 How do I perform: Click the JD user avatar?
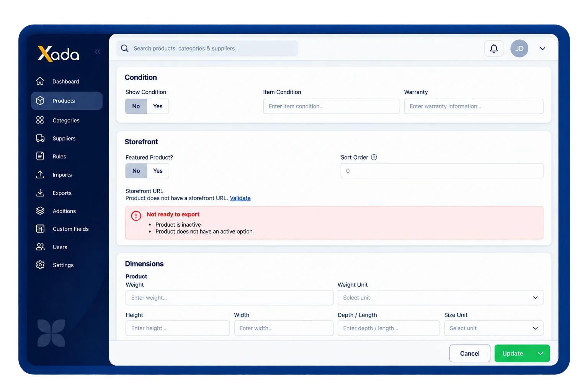(x=519, y=49)
